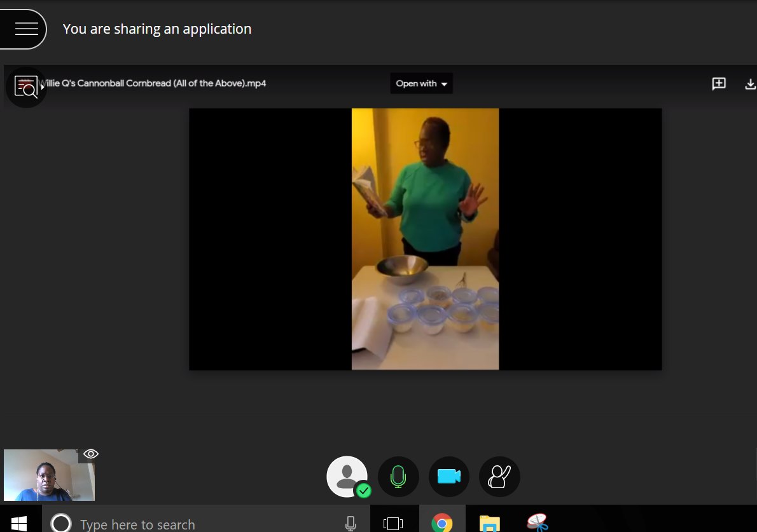Open my status and settings avatar
Viewport: 757px width, 532px height.
click(x=347, y=477)
